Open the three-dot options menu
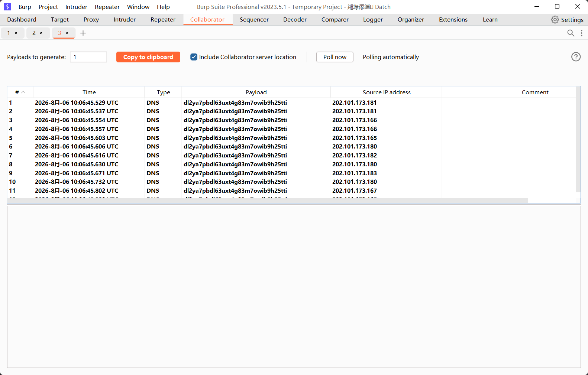The image size is (588, 375). [582, 33]
